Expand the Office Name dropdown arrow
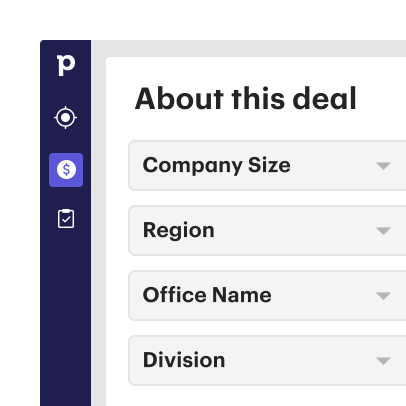The image size is (406, 406). (x=383, y=296)
